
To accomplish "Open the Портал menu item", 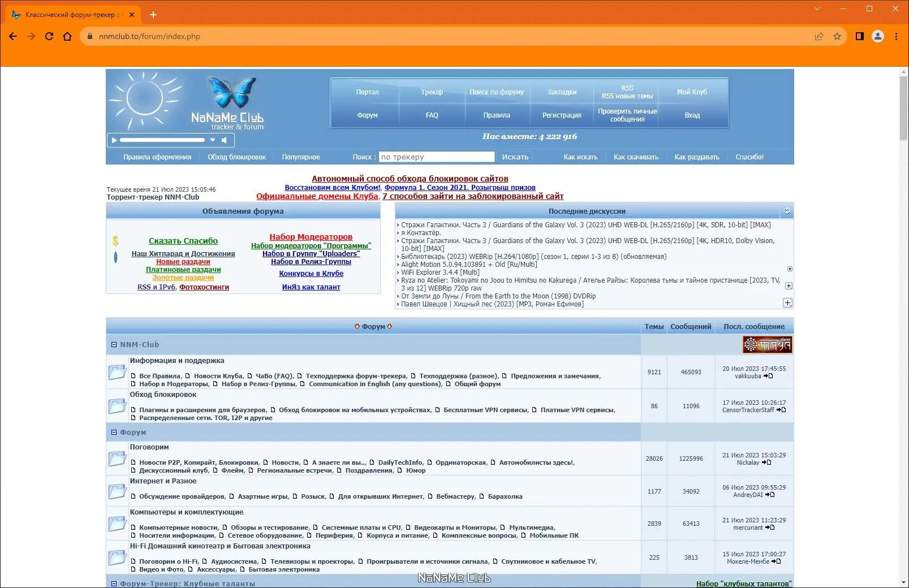I will 367,92.
